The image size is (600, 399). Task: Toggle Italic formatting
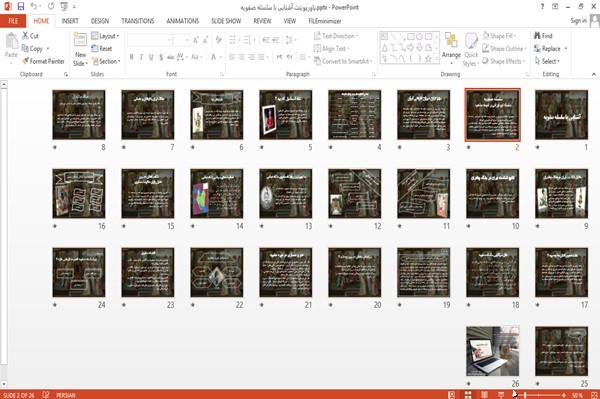[x=141, y=57]
